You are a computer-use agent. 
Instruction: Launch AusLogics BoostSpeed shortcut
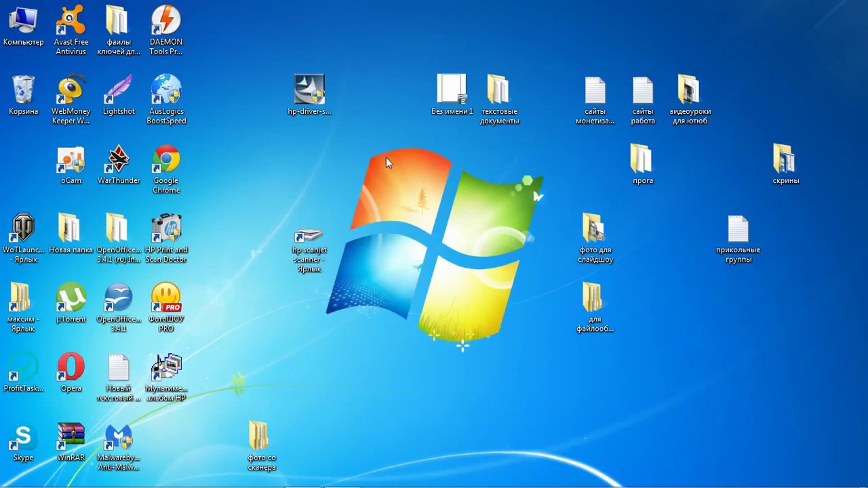click(x=166, y=100)
